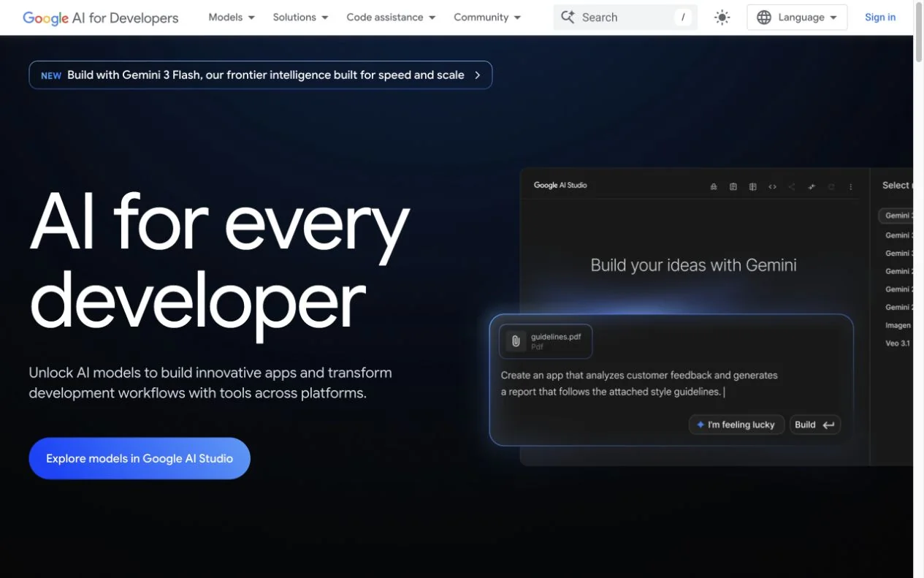
Task: Click the code brackets icon in AI Studio
Action: (x=773, y=187)
